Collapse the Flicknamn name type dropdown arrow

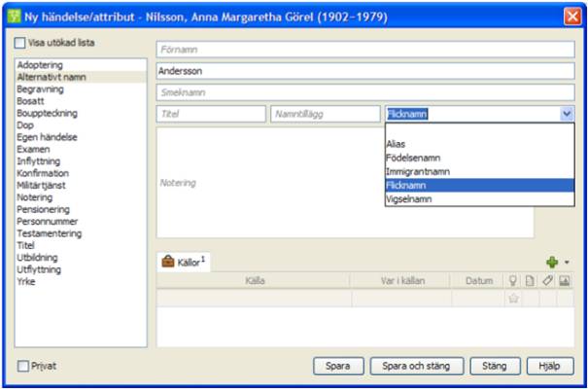pos(567,114)
